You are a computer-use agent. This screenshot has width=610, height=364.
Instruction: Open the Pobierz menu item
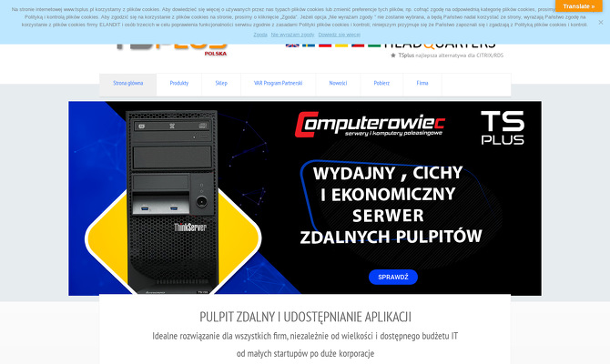[x=381, y=83]
